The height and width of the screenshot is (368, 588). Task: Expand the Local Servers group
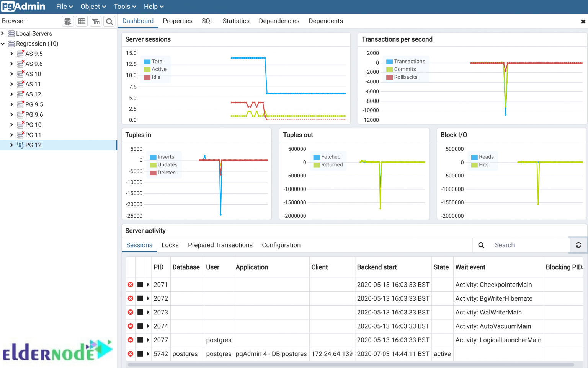[3, 34]
